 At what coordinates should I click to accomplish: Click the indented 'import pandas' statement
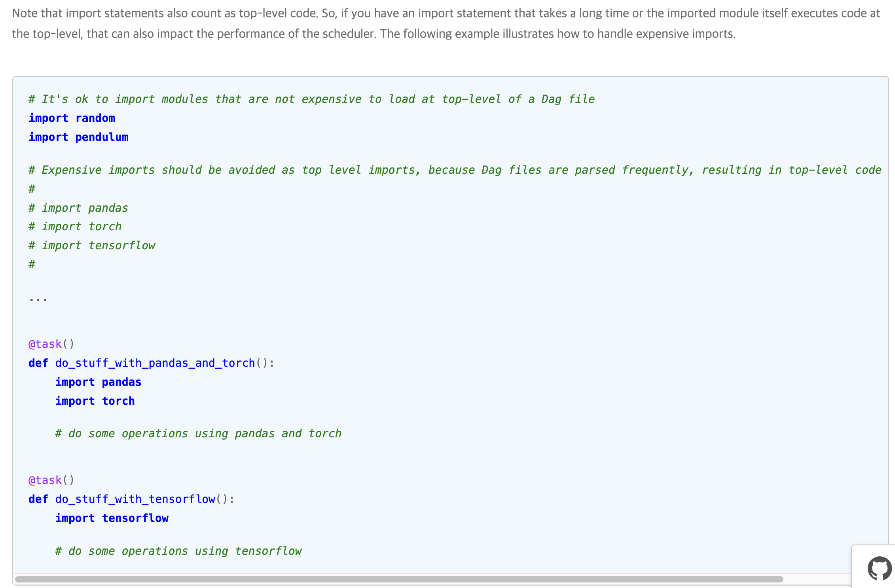(x=98, y=382)
